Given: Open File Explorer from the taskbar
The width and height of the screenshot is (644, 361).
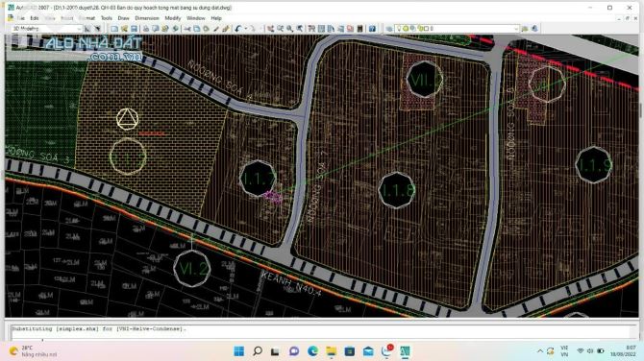Looking at the screenshot, I should pyautogui.click(x=331, y=351).
